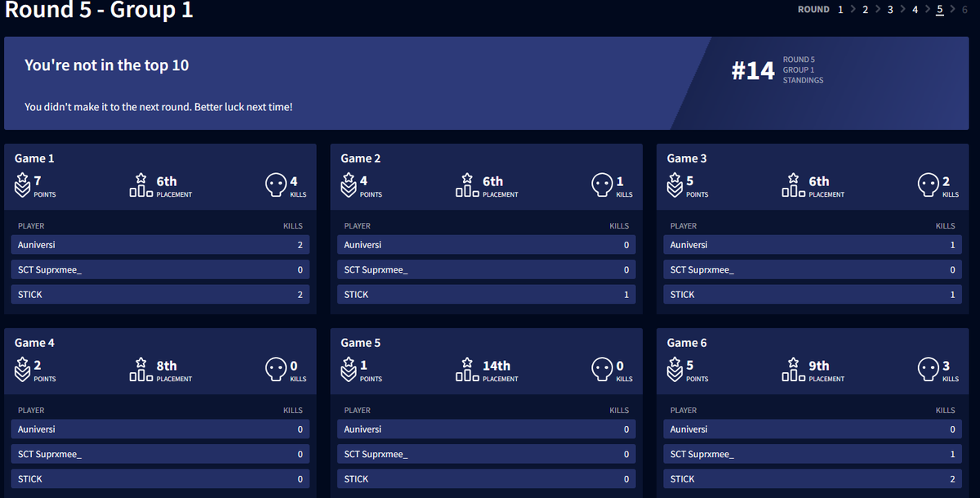Go to Round 2 in the round navigator

pos(865,10)
